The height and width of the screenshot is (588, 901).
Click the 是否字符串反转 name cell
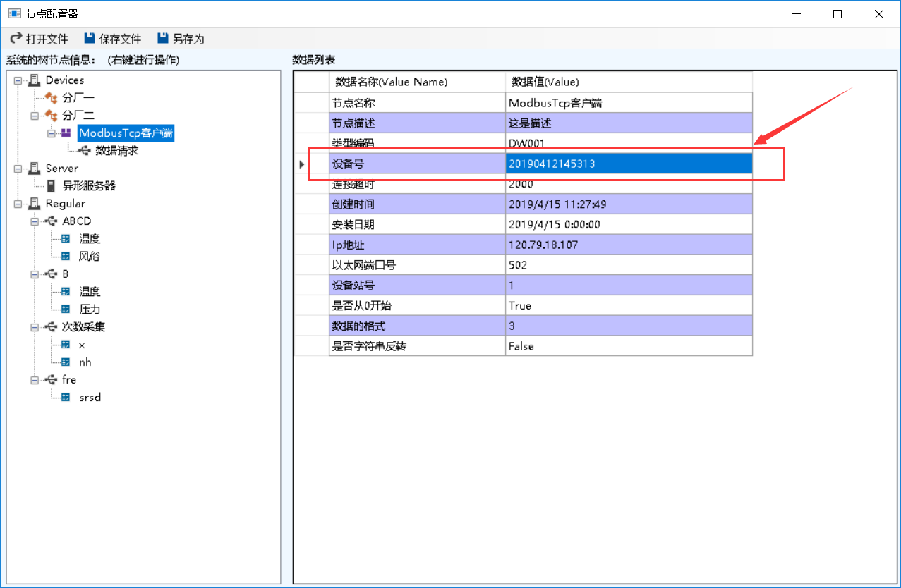pyautogui.click(x=417, y=346)
